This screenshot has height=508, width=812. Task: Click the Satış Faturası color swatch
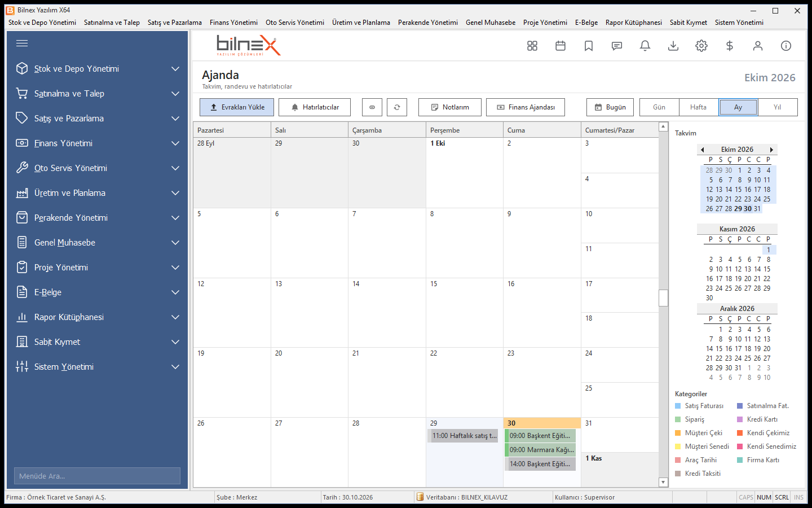[x=678, y=406]
